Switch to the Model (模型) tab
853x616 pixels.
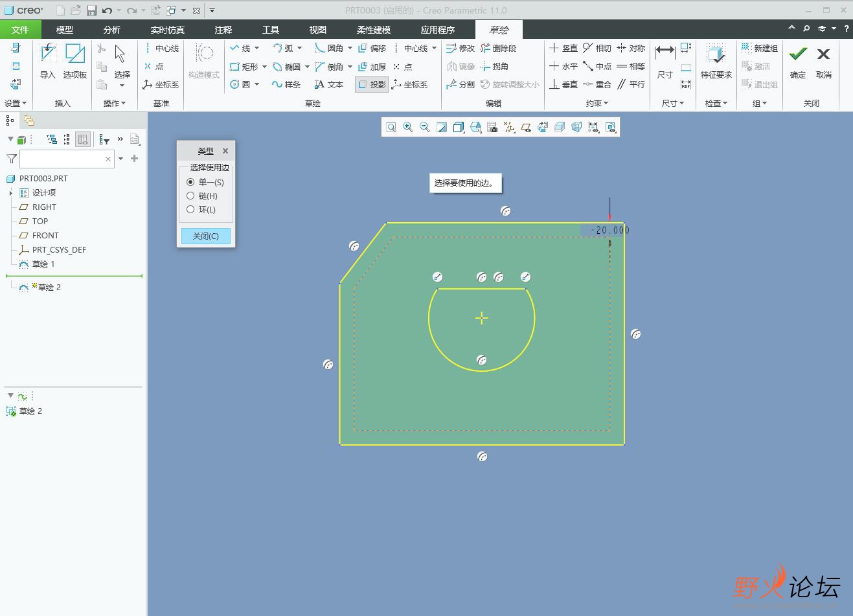[65, 30]
